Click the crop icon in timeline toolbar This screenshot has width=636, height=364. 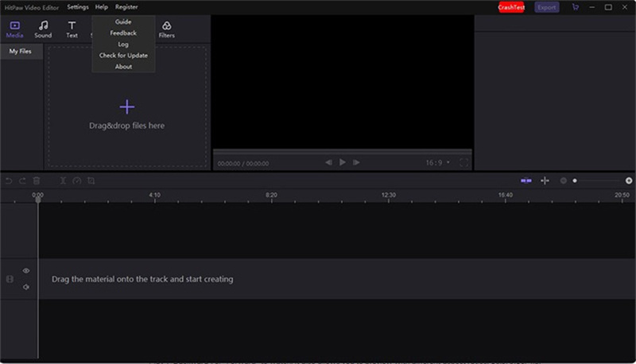(91, 180)
